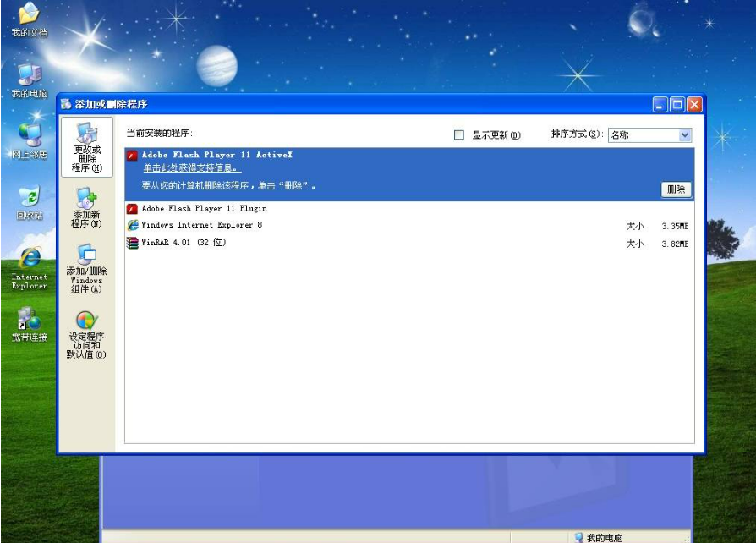The height and width of the screenshot is (543, 756).
Task: Click the Adobe Flash Player 11 ActiveX icon
Action: point(132,156)
